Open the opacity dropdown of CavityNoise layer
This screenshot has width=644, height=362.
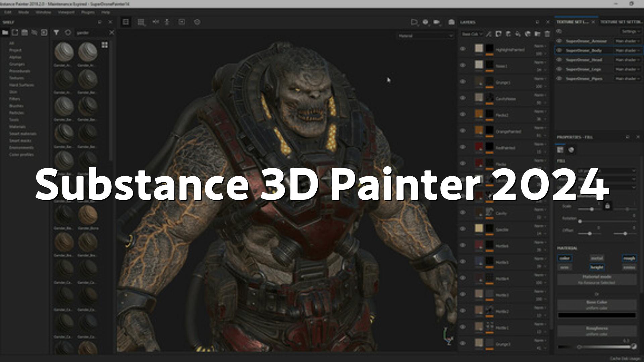(x=541, y=103)
